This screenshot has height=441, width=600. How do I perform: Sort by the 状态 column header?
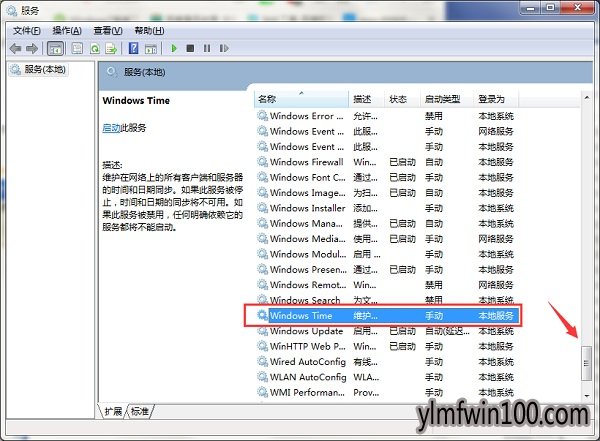[401, 99]
